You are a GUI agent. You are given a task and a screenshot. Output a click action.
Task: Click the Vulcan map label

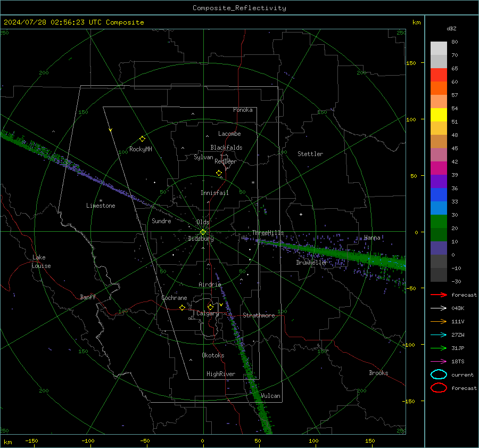270,396
